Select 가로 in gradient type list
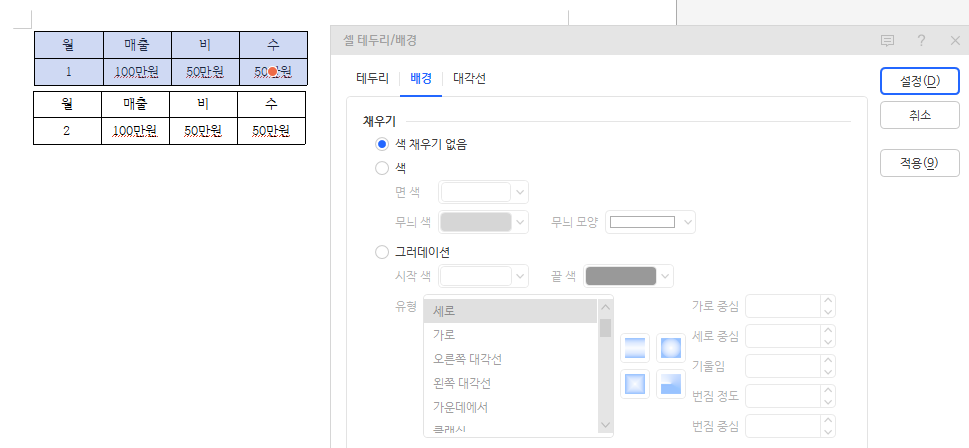969x448 pixels. click(510, 335)
